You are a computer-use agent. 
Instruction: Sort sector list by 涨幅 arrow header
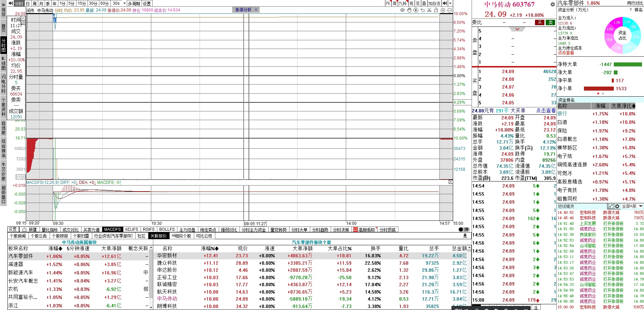pos(55,248)
